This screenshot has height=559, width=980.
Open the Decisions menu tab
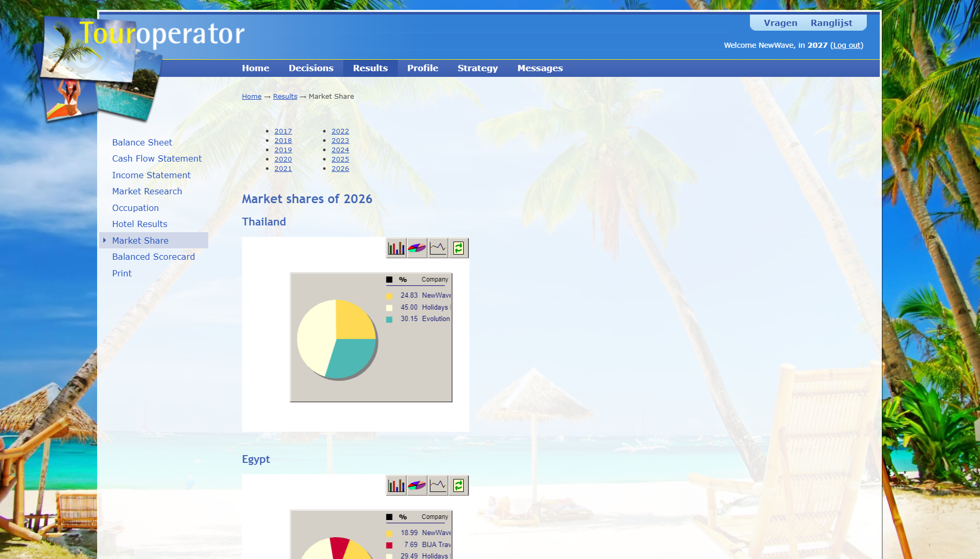pyautogui.click(x=311, y=68)
